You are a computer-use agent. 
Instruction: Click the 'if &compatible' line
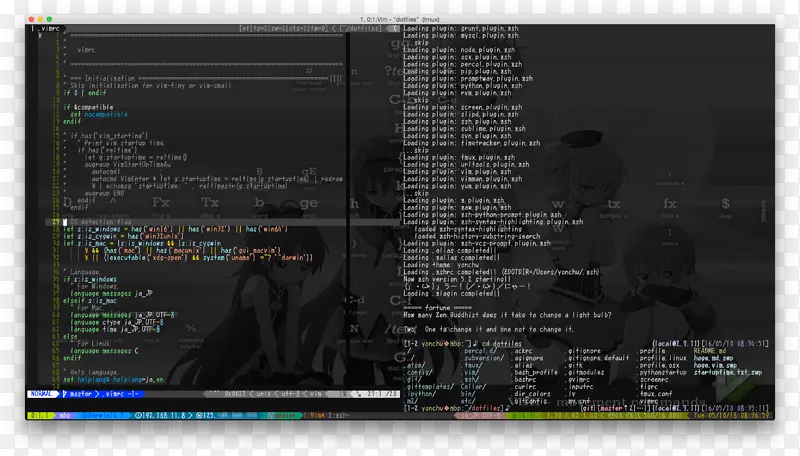coord(88,107)
